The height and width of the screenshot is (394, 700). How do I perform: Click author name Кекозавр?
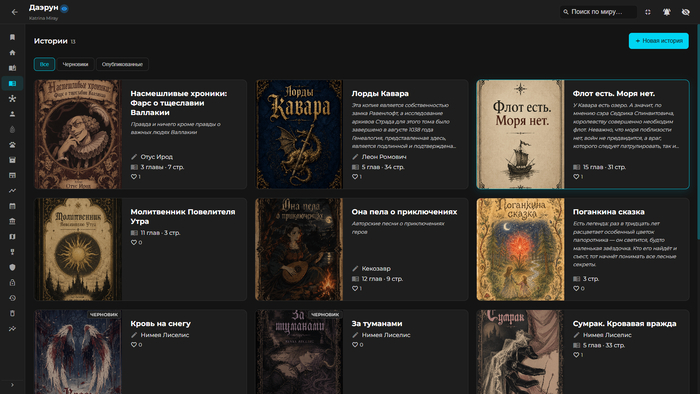point(376,269)
